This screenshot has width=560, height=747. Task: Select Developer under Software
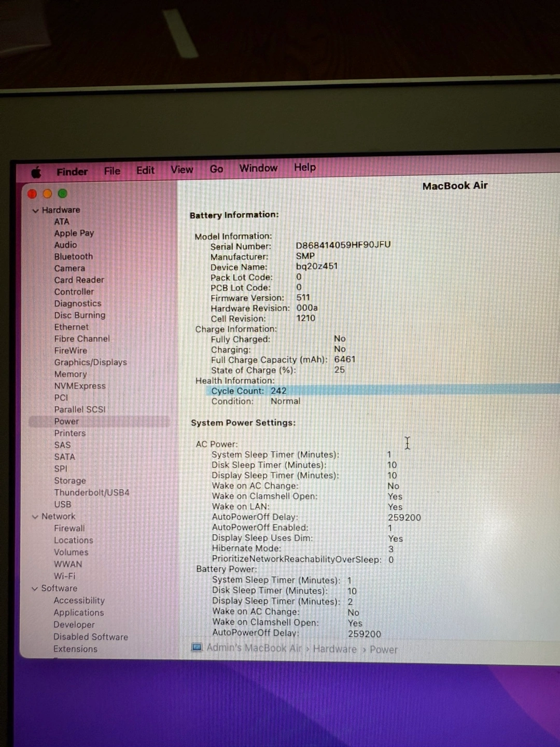pyautogui.click(x=74, y=625)
